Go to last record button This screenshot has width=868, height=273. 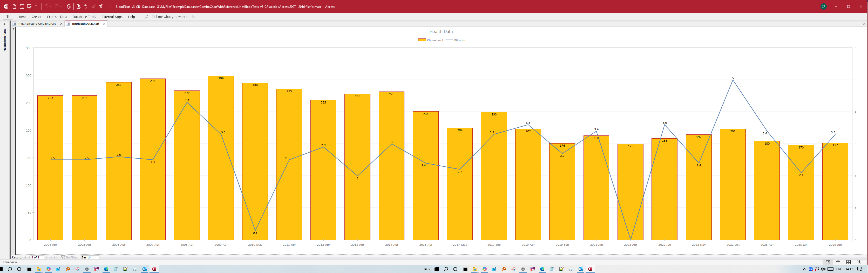click(x=51, y=257)
